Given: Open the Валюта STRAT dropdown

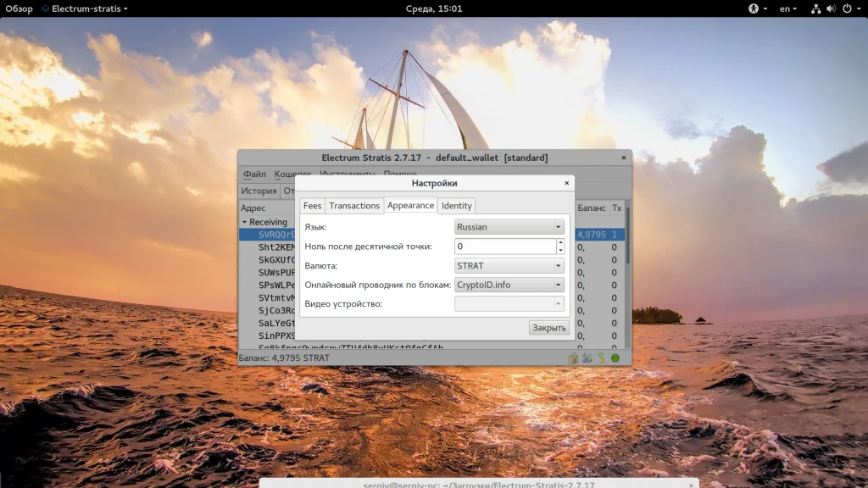Looking at the screenshot, I should pyautogui.click(x=509, y=266).
